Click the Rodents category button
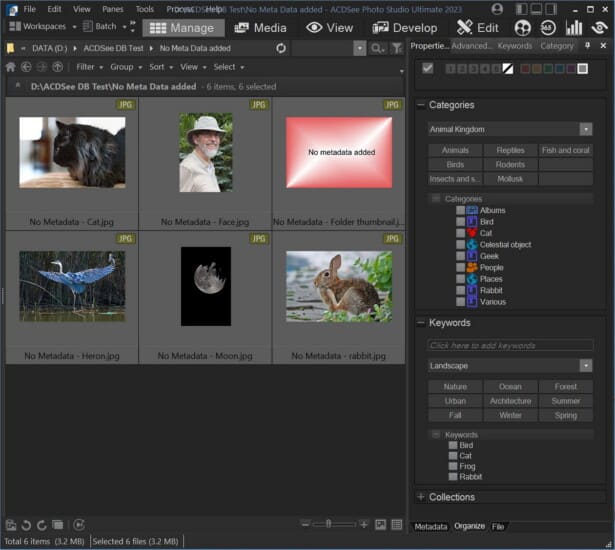Viewport: 615px width, 550px height. pyautogui.click(x=510, y=165)
